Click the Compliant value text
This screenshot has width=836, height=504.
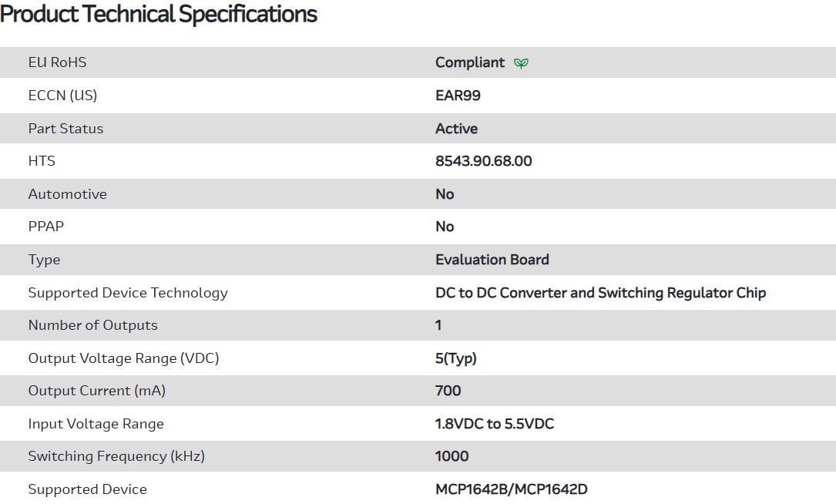pos(470,62)
